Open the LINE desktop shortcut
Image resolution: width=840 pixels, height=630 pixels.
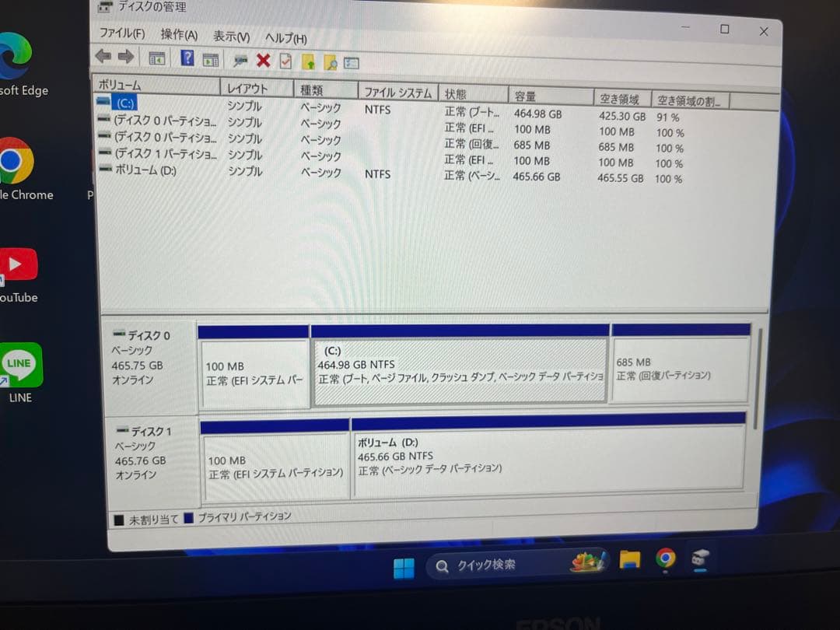point(20,373)
